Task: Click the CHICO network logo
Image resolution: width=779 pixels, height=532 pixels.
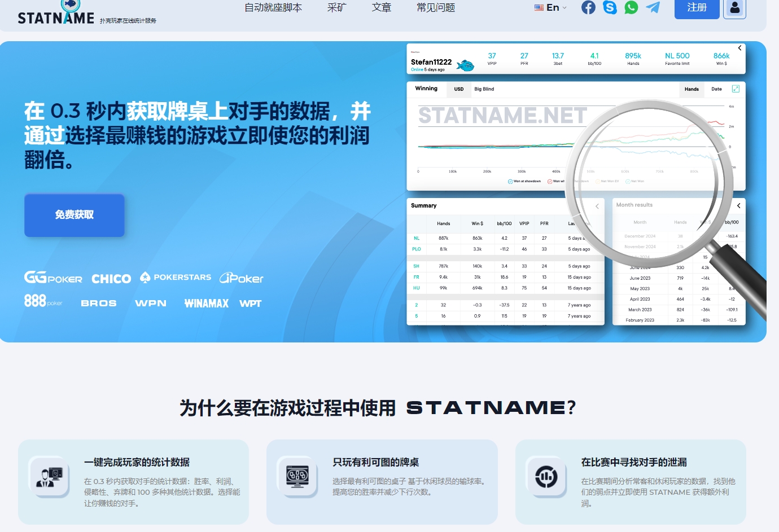Action: (111, 279)
